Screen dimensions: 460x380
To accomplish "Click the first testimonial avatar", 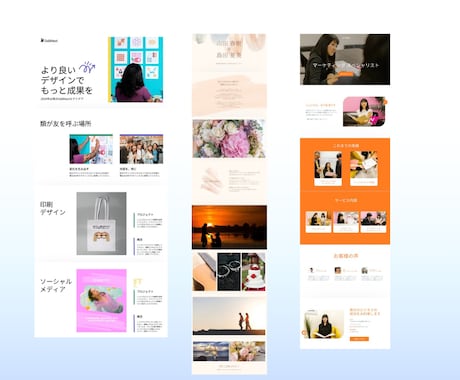I will point(311,270).
